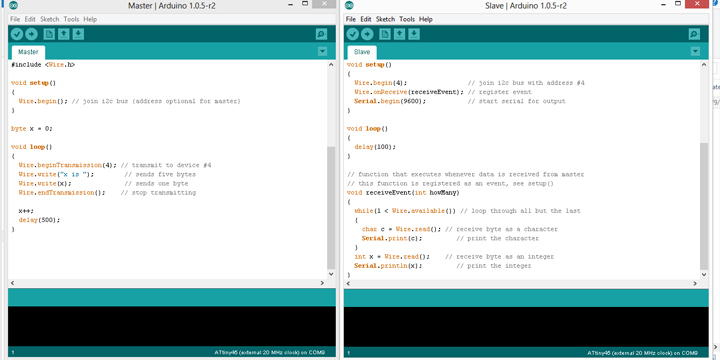720x360 pixels.
Task: Open Sketch menu in Slave window
Action: point(385,19)
